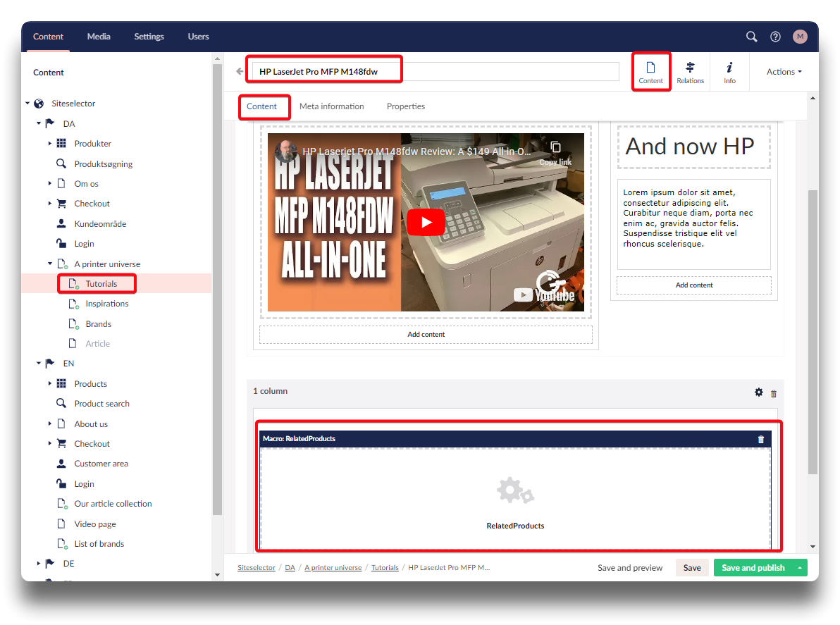
Task: Delete the 1 column row trash icon
Action: (x=774, y=394)
